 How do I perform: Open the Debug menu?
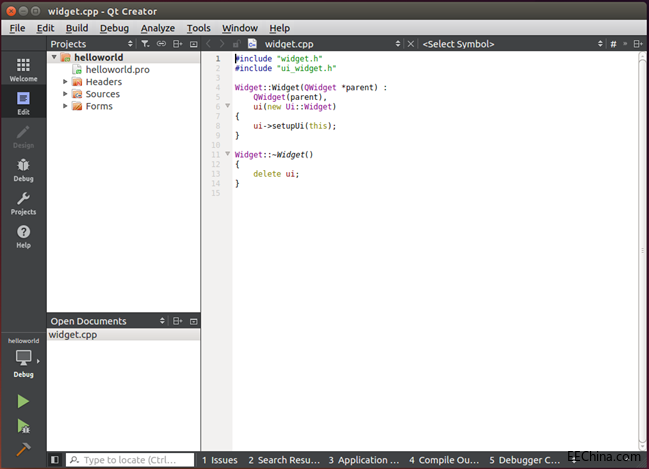pos(114,28)
